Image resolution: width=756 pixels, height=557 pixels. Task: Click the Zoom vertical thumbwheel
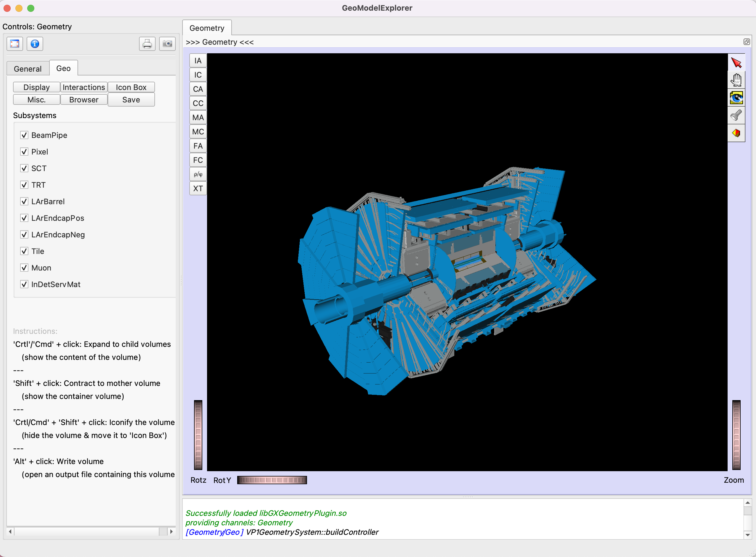[736, 435]
